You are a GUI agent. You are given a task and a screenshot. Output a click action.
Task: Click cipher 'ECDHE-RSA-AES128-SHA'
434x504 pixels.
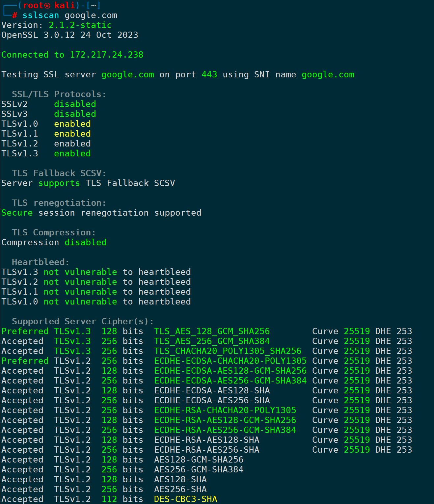click(x=207, y=440)
